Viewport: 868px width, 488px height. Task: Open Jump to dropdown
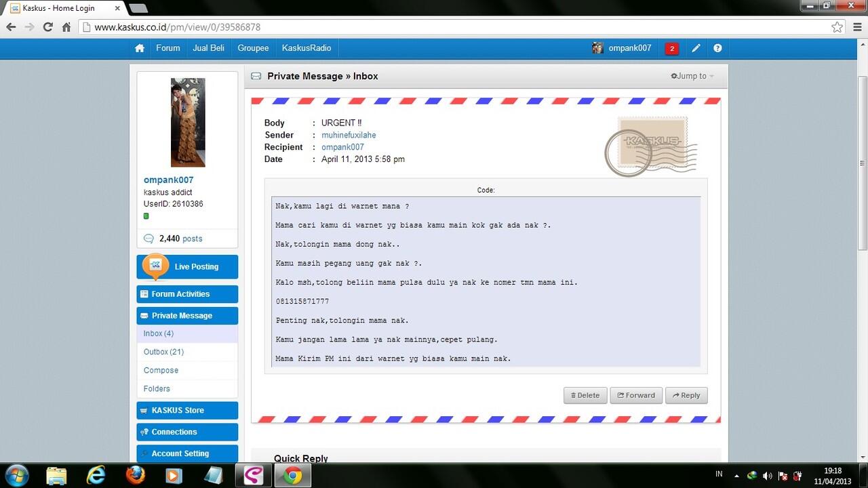[x=692, y=76]
